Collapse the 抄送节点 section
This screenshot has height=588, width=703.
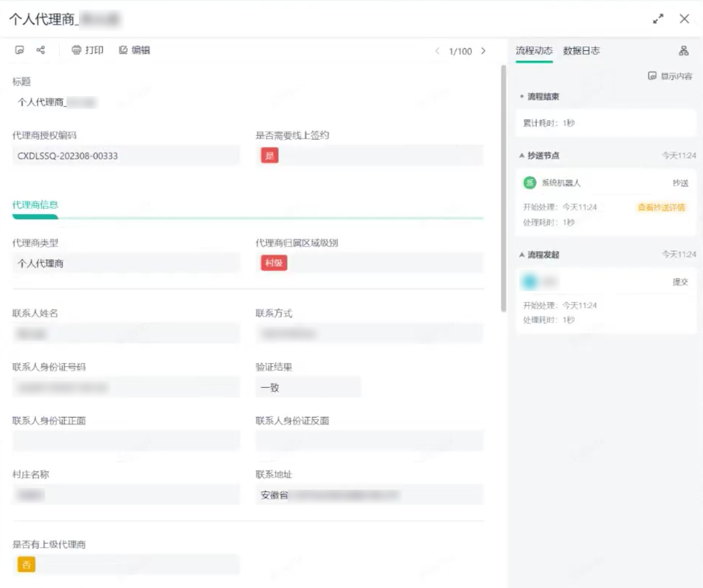pos(522,155)
